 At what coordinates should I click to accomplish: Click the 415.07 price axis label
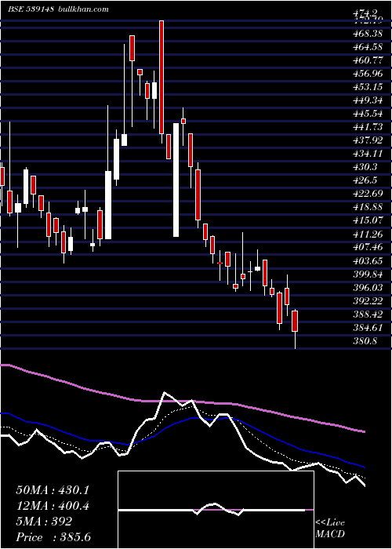point(368,220)
